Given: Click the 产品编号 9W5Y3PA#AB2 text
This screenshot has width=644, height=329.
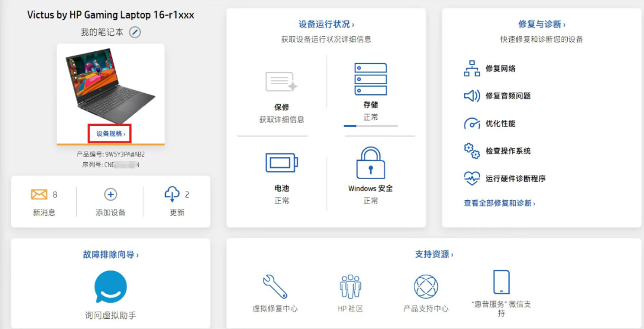Looking at the screenshot, I should (x=110, y=155).
